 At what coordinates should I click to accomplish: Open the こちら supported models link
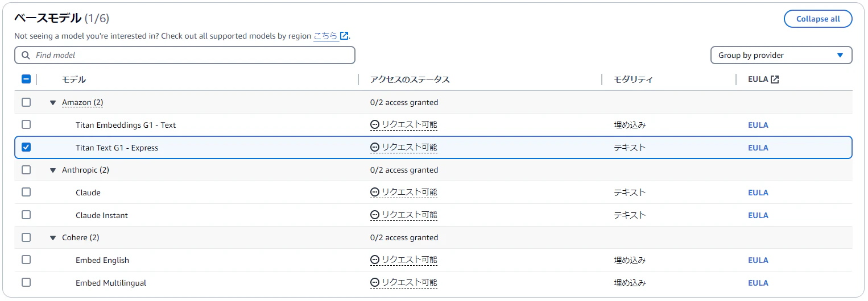pyautogui.click(x=326, y=36)
